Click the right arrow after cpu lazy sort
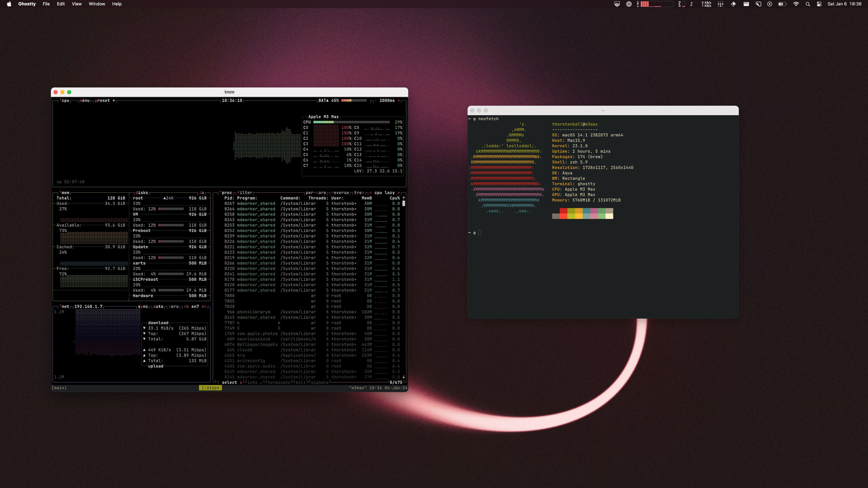This screenshot has width=868, height=488. [x=398, y=193]
